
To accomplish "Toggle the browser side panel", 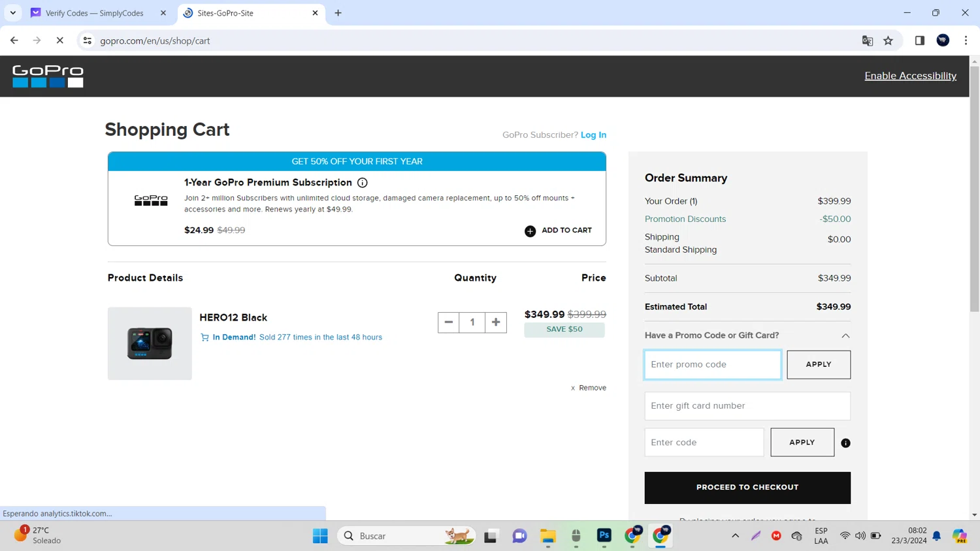I will [920, 40].
